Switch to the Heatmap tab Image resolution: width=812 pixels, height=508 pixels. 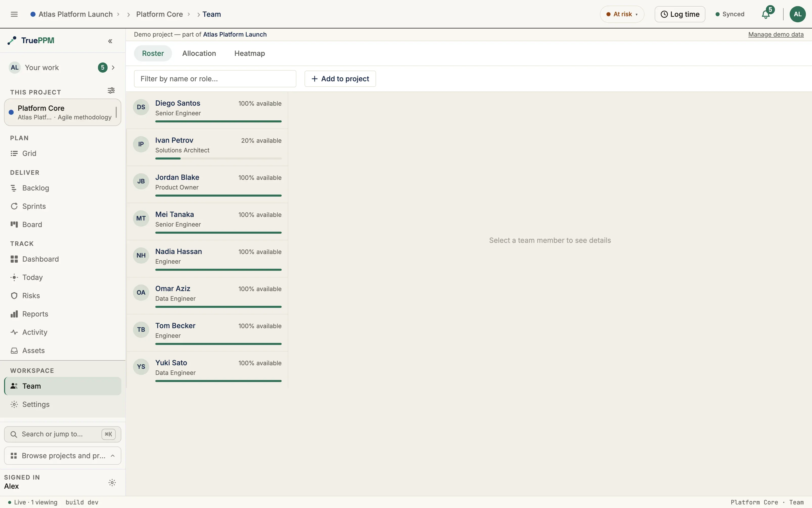[250, 53]
